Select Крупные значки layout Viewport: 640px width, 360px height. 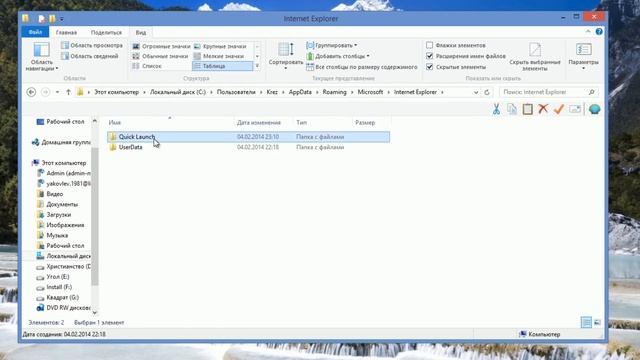coord(220,46)
